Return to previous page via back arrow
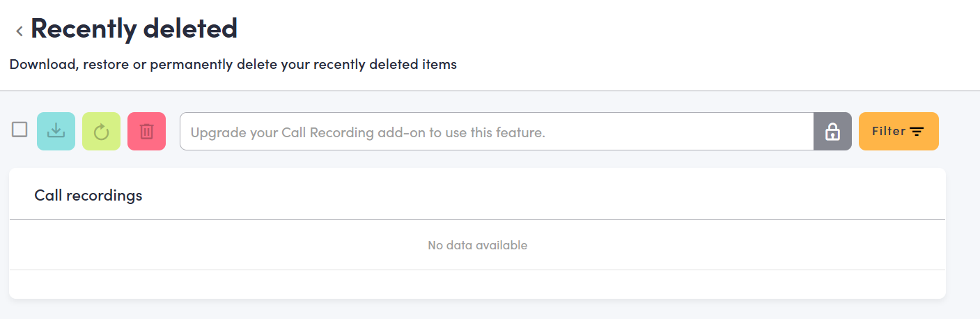 pos(20,31)
